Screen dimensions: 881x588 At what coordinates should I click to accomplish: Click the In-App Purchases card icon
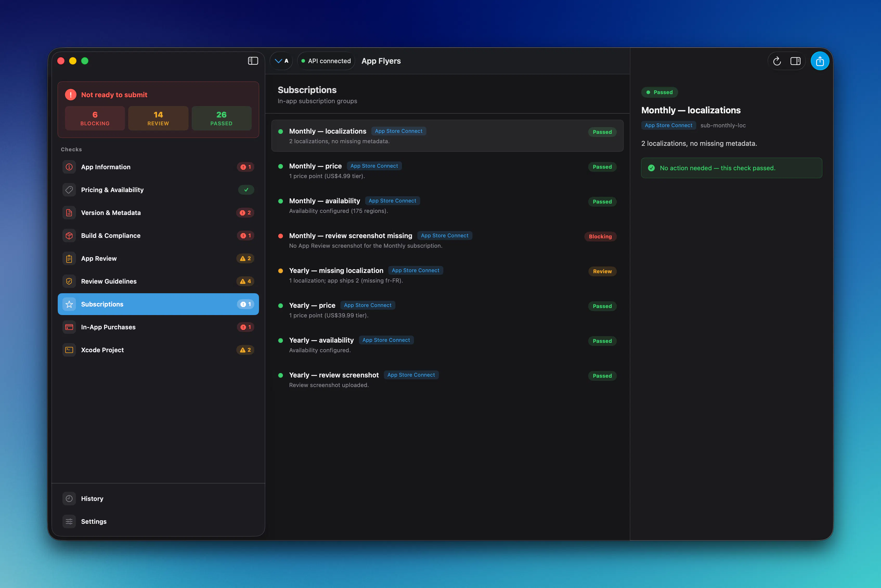coord(69,327)
